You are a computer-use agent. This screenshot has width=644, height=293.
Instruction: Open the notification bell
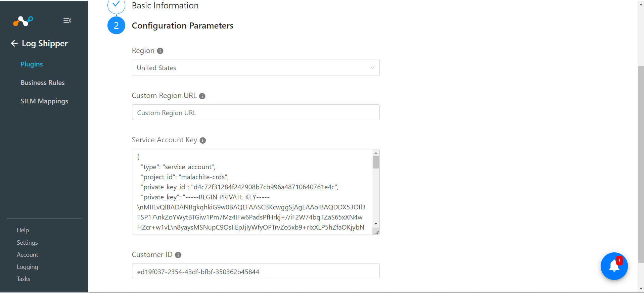coord(614,266)
